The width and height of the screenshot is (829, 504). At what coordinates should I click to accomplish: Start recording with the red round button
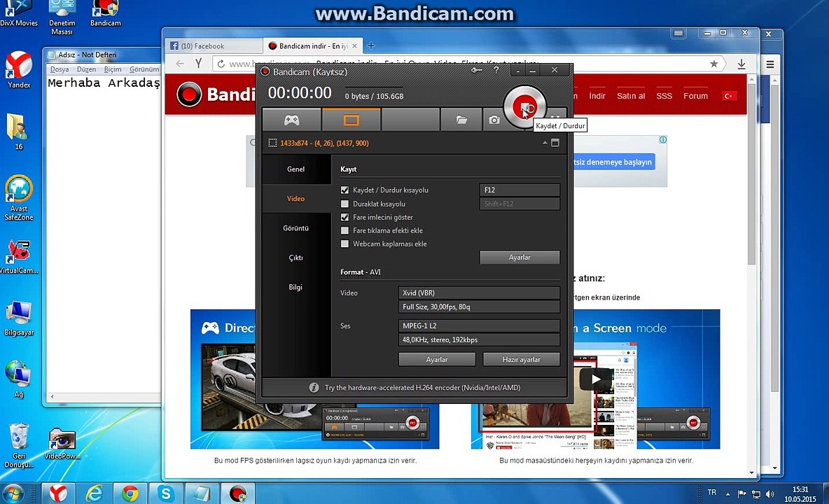coord(524,106)
